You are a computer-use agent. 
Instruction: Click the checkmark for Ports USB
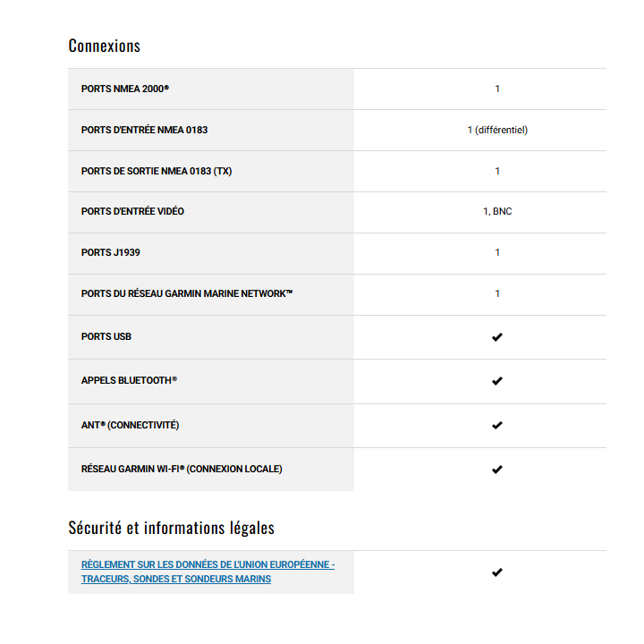point(497,337)
